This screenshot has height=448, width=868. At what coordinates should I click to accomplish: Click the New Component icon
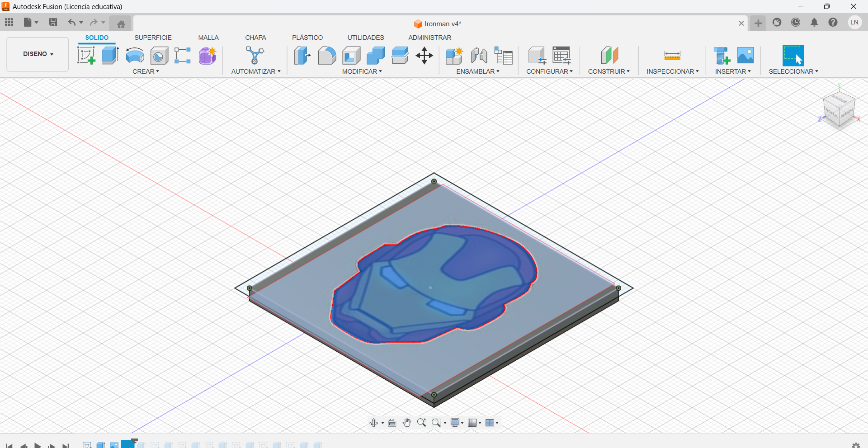[454, 56]
